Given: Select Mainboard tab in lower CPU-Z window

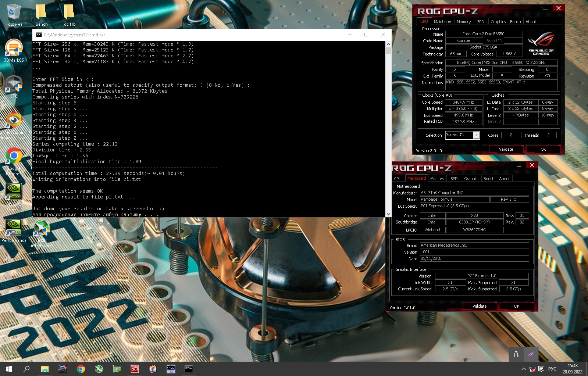Looking at the screenshot, I should pyautogui.click(x=417, y=179).
